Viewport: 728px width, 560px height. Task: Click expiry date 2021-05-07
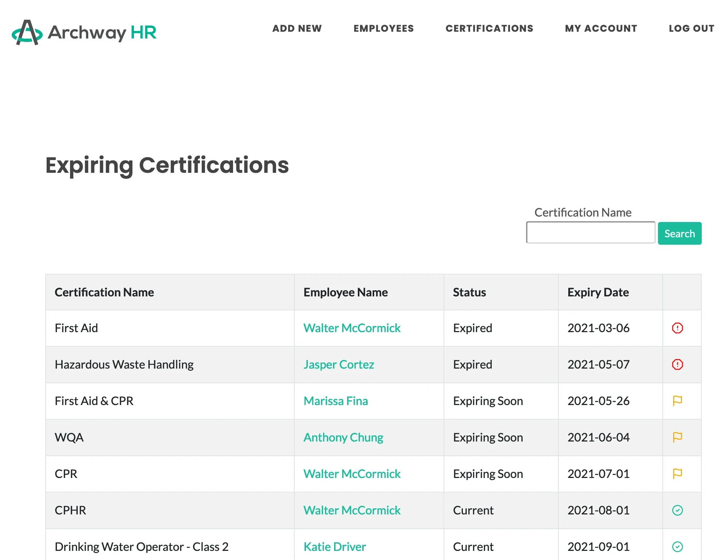coord(599,364)
